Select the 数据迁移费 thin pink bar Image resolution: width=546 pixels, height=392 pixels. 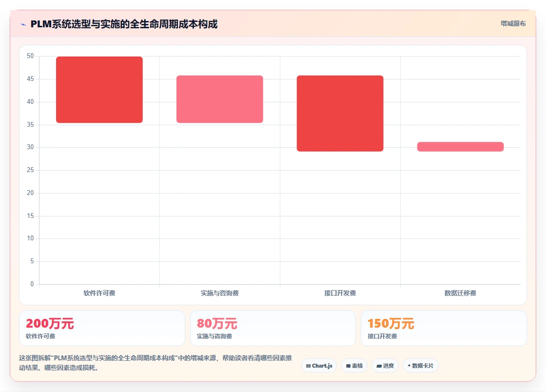point(460,147)
